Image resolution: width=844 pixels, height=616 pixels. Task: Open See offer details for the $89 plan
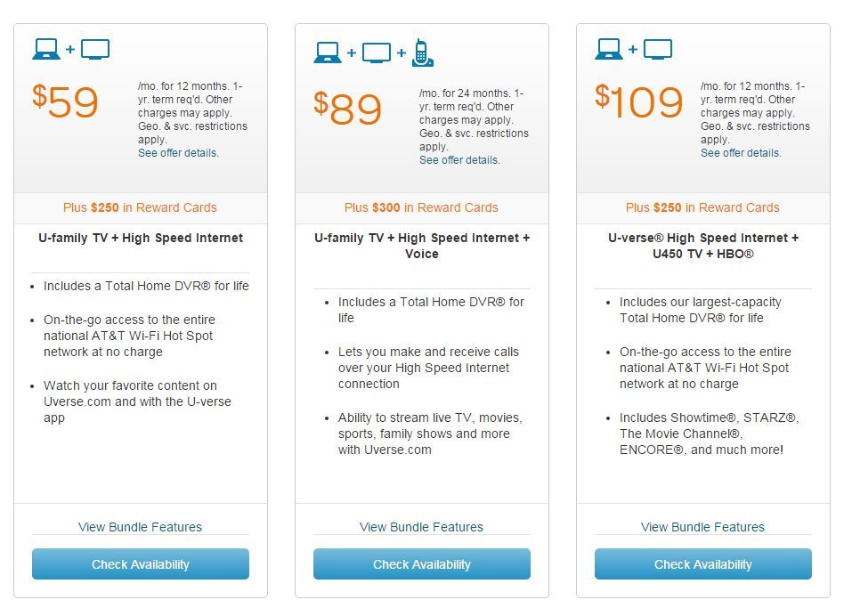click(x=459, y=159)
